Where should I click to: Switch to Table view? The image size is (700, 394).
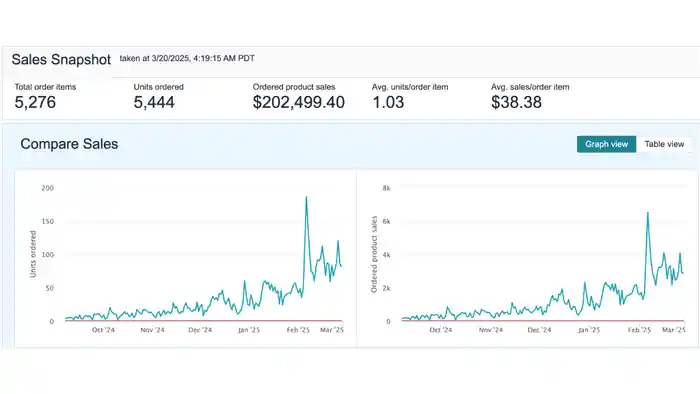[x=664, y=144]
